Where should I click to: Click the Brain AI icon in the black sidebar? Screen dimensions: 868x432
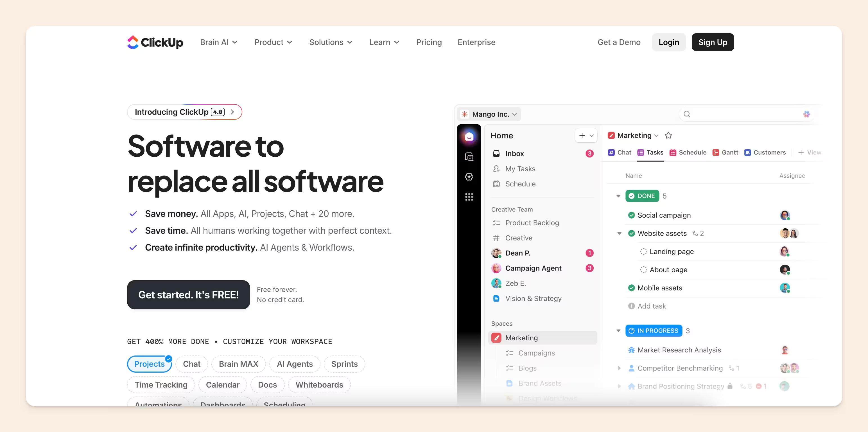pos(469,177)
